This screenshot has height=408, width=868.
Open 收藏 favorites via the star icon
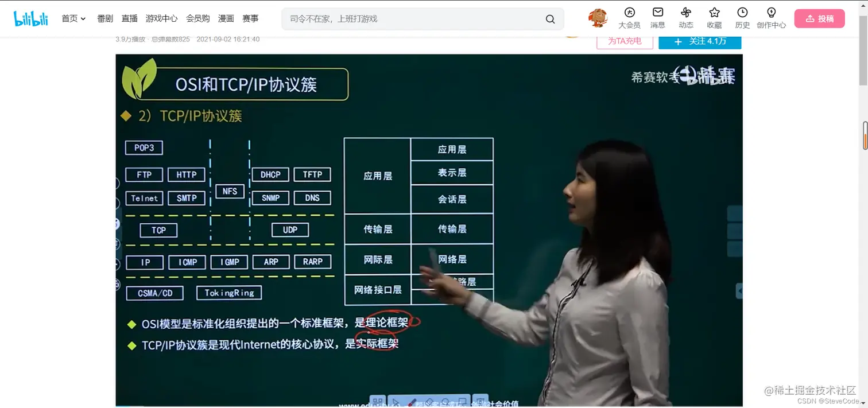pyautogui.click(x=714, y=17)
